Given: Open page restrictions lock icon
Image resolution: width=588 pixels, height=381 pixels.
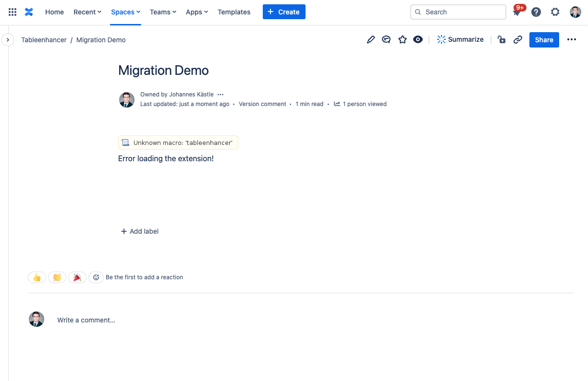Looking at the screenshot, I should 502,40.
